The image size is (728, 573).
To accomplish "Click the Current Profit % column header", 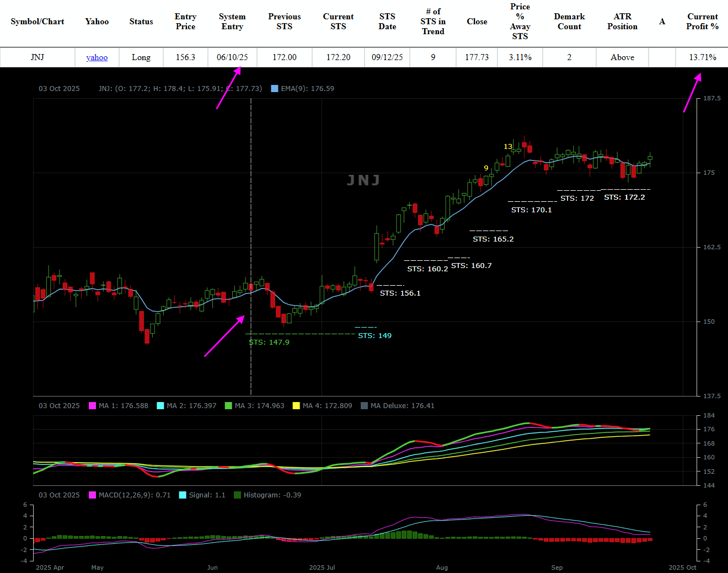I will click(703, 22).
